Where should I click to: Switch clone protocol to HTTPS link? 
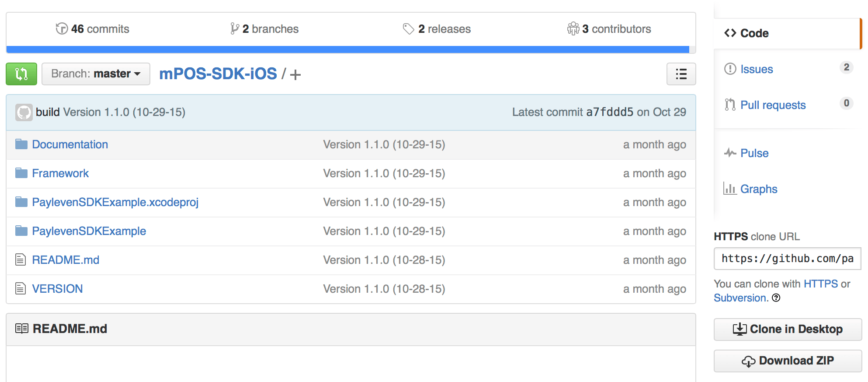click(821, 284)
